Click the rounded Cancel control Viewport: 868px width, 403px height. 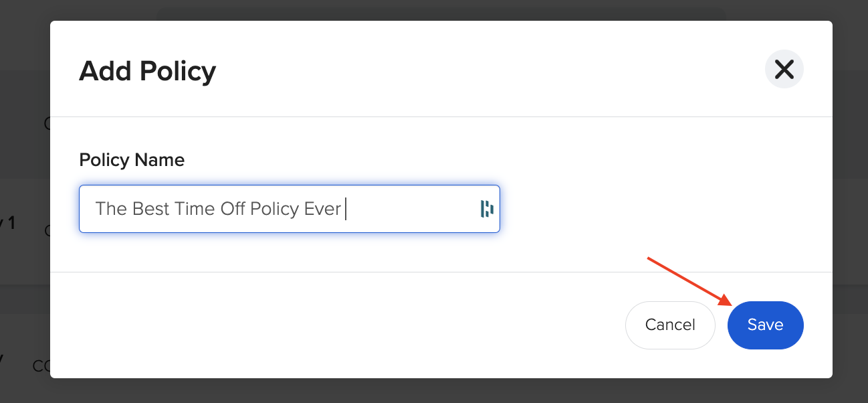(670, 325)
